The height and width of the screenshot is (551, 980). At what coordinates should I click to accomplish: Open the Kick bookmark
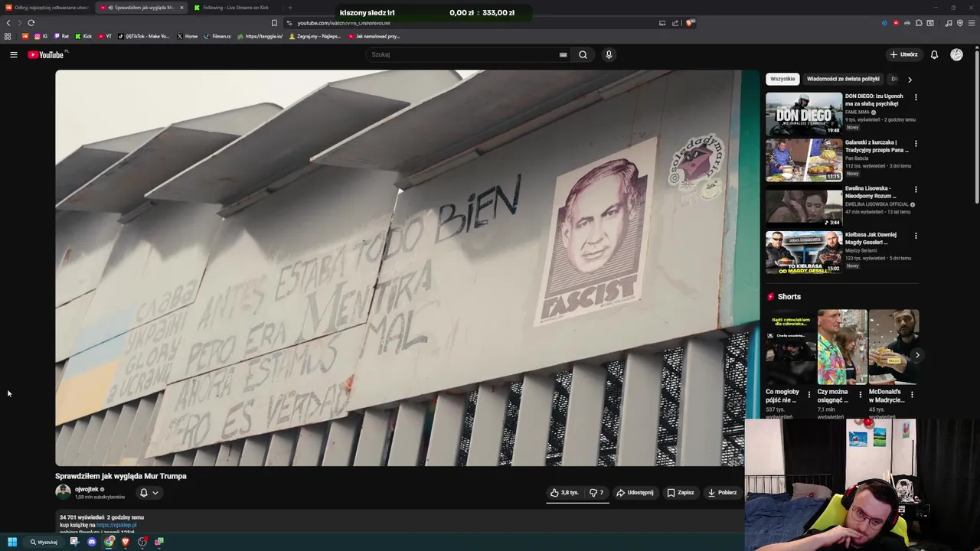pos(83,36)
